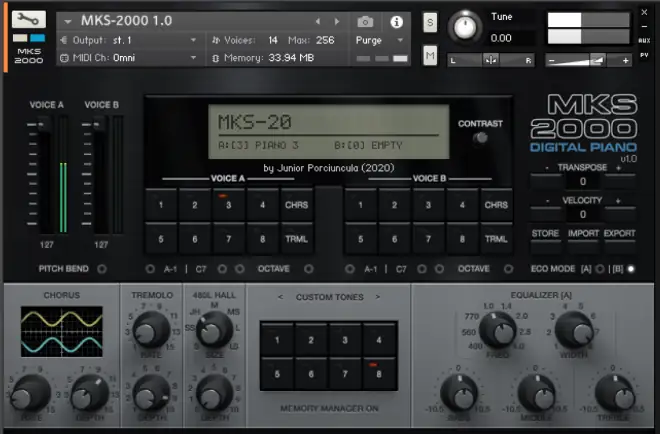Click the Equalizer Treble knob
The image size is (660, 434).
pos(614,394)
